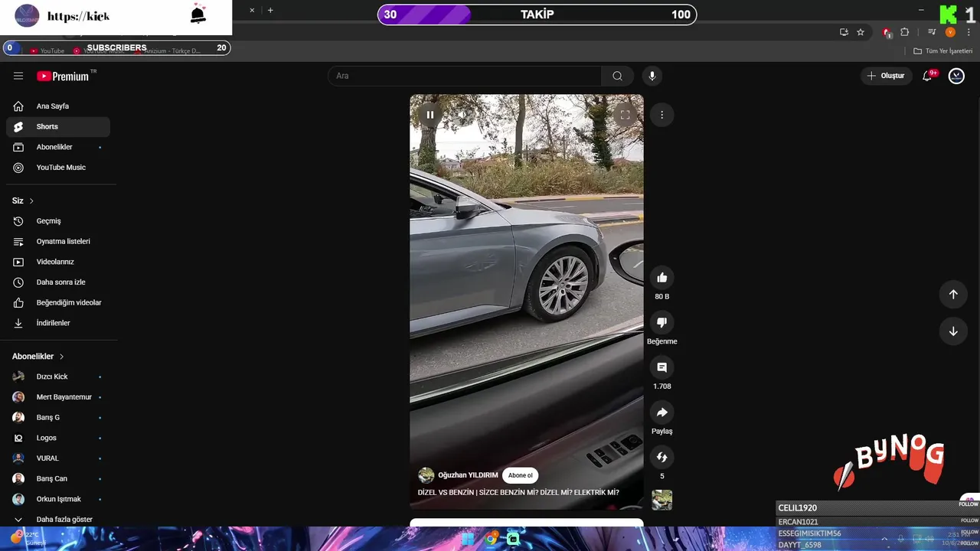Expand the Abonelikler section header
Viewport: 980px width, 551px height.
tap(38, 357)
